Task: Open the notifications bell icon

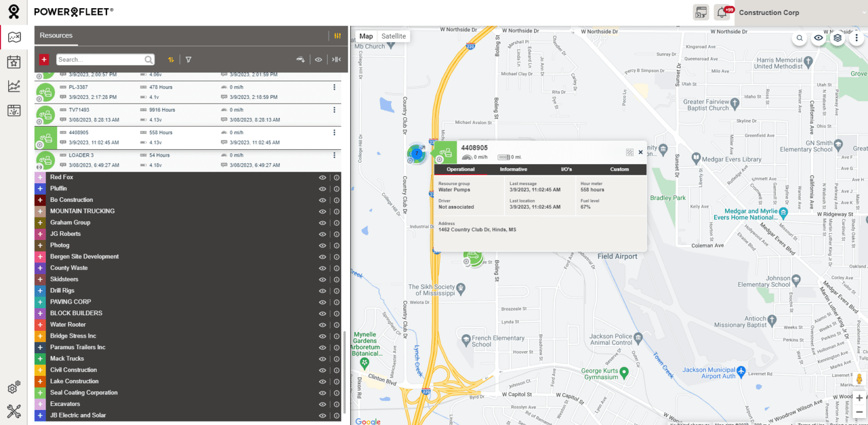Action: pos(721,12)
